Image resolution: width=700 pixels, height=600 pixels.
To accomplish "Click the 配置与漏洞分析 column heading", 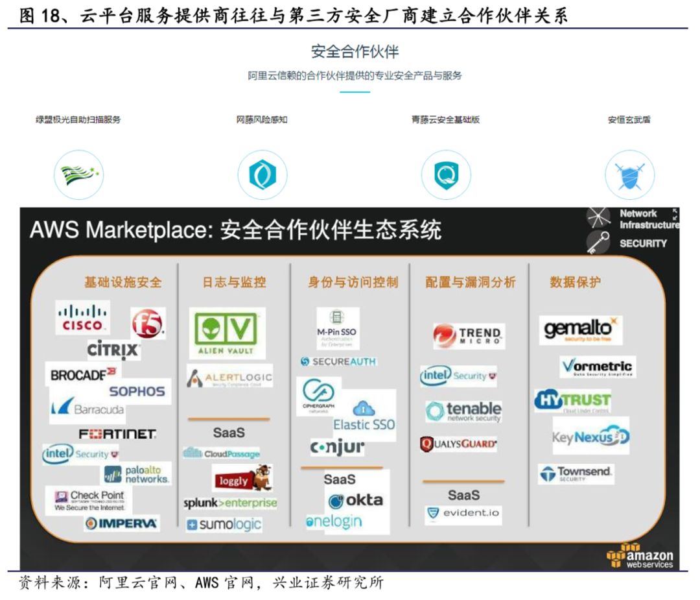I will (471, 282).
